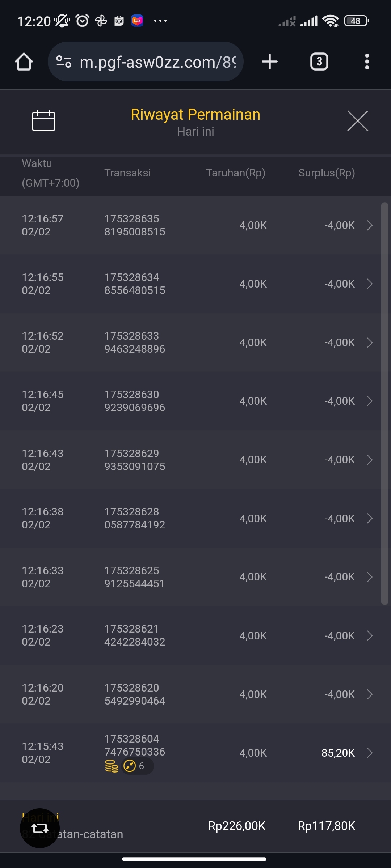Expand the 12:16:33 transaction chevron
The width and height of the screenshot is (391, 868).
(369, 577)
